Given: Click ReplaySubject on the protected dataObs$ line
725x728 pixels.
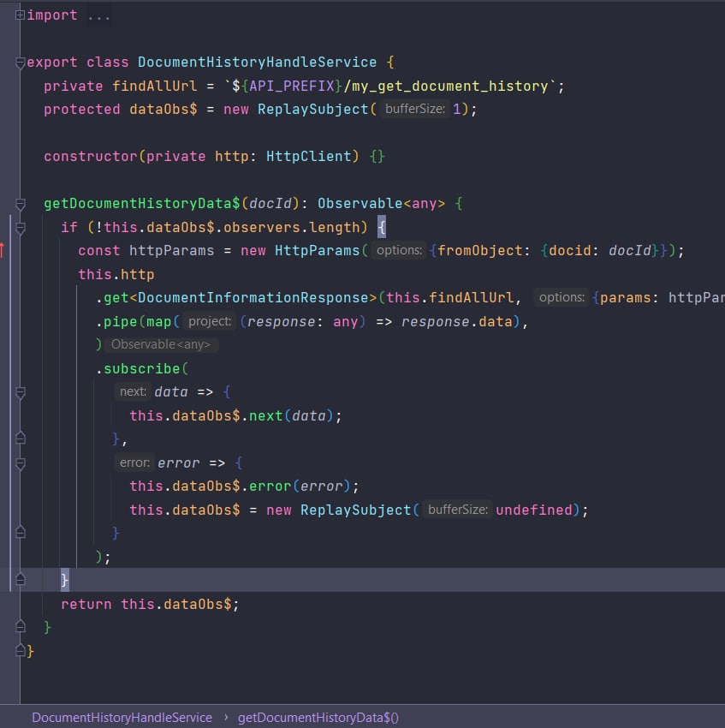Looking at the screenshot, I should tap(312, 109).
